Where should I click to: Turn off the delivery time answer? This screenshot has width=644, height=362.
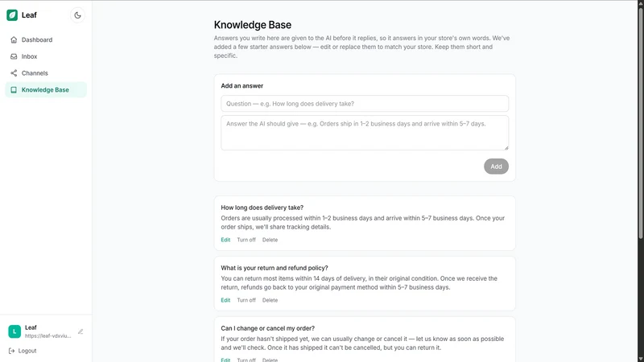pyautogui.click(x=246, y=240)
